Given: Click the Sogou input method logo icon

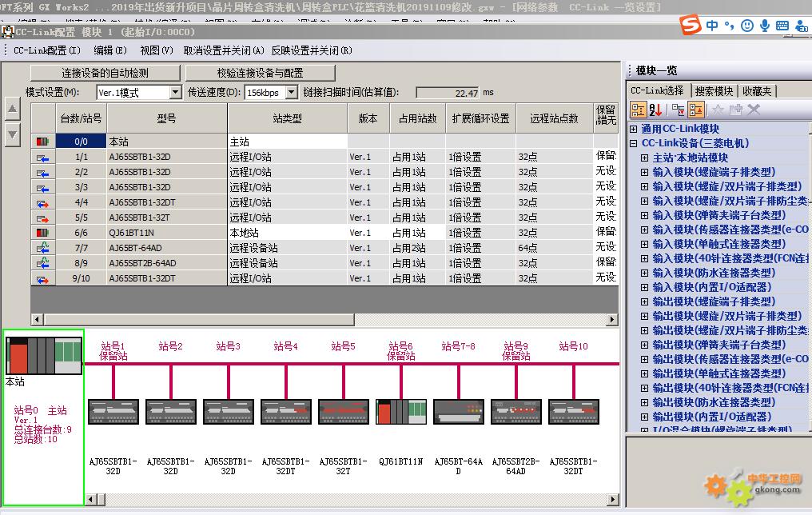Looking at the screenshot, I should pos(691,24).
